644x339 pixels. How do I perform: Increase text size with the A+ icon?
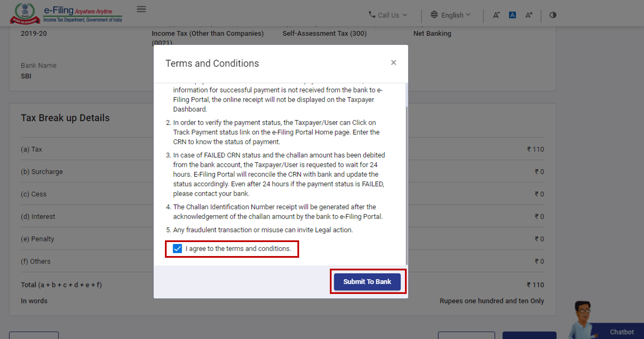click(529, 15)
